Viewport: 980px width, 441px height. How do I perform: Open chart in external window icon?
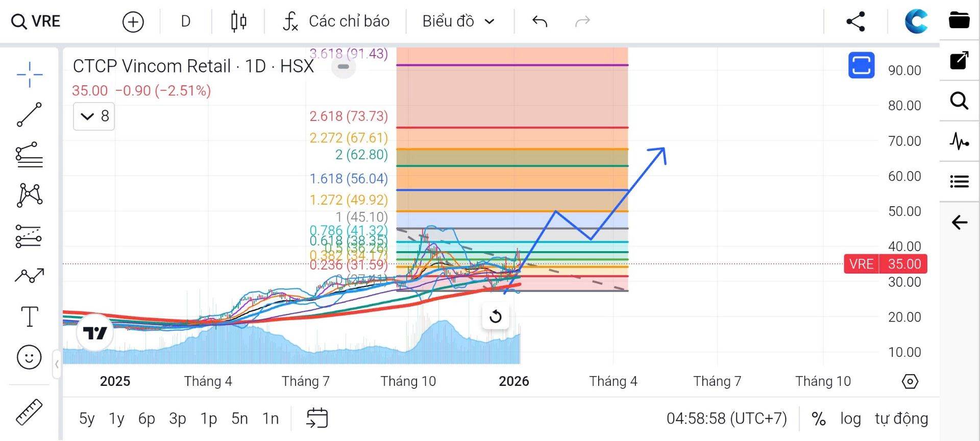[x=960, y=60]
